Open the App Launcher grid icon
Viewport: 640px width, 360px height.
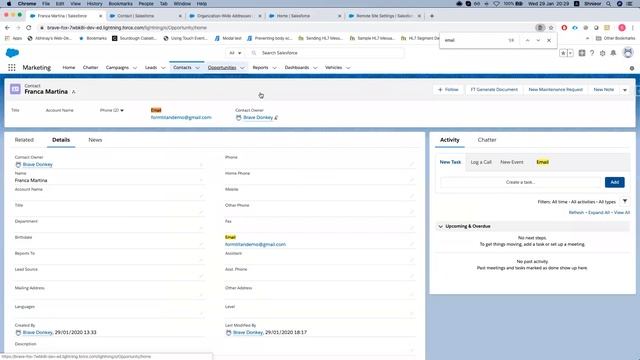11,68
